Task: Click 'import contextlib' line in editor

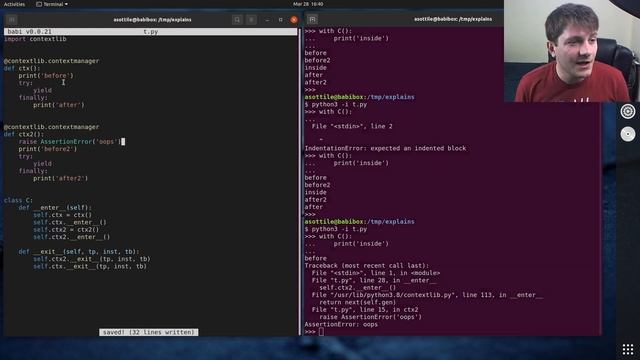Action: [x=35, y=39]
